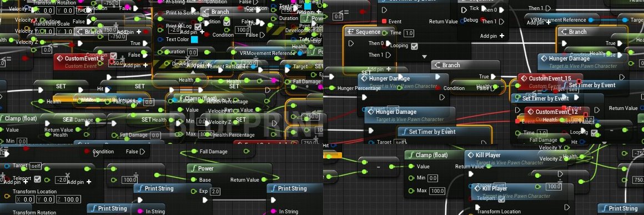
Task: Click the self Target field above Teleport checkbox
Action: [x=36, y=166]
